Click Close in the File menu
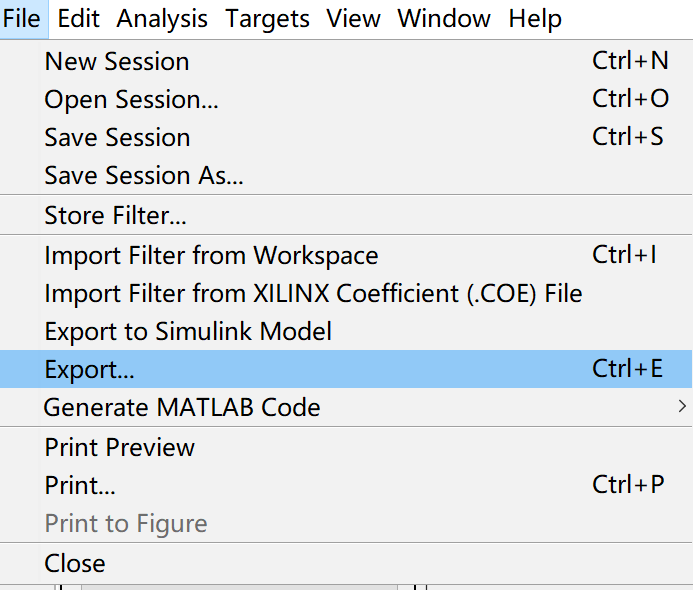Screen dimensions: 693x590 click(x=75, y=563)
